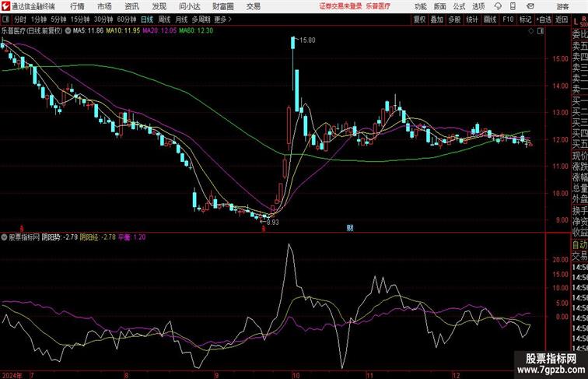This screenshot has width=588, height=379.
Task: Click the 游客 guest account label
Action: (x=562, y=6)
